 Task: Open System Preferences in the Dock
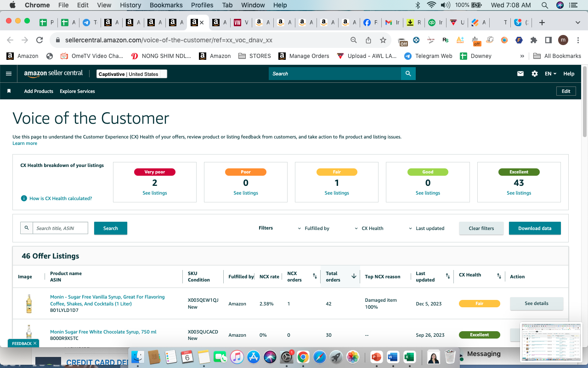287,357
